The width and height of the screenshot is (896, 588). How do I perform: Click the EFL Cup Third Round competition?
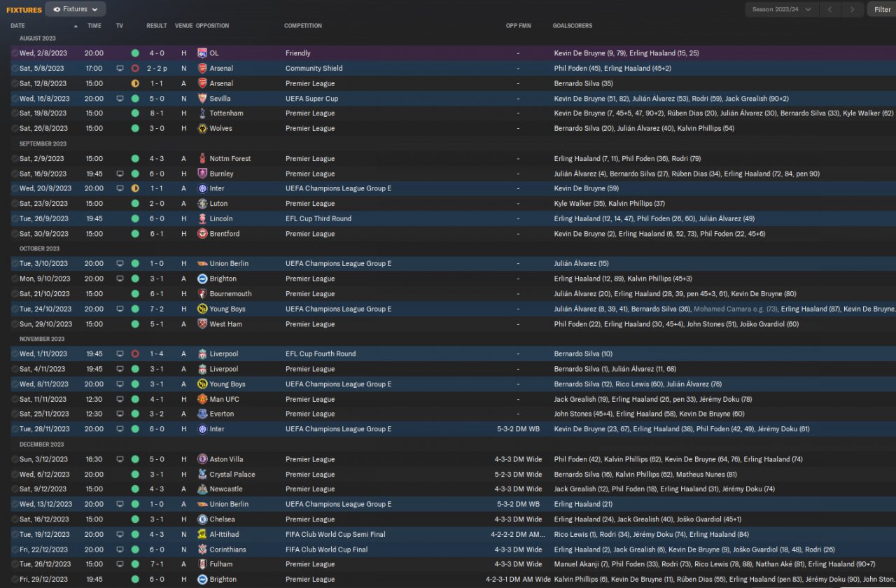click(318, 219)
